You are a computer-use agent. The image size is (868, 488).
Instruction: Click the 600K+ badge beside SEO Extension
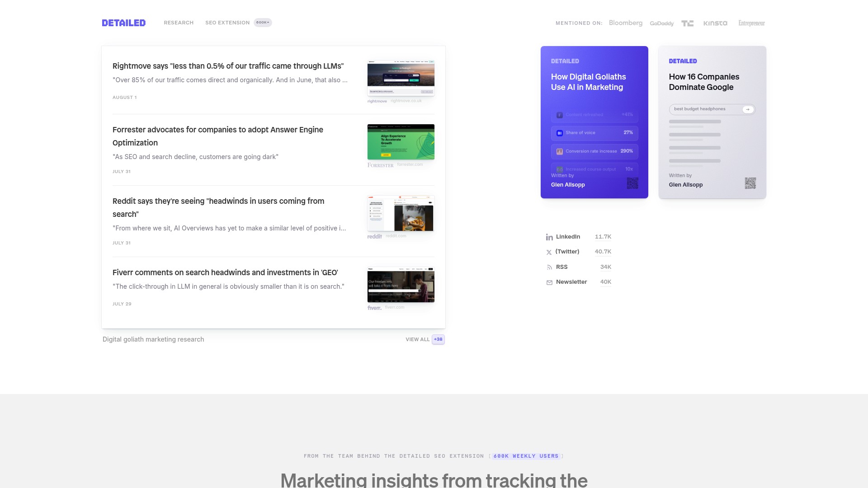263,23
